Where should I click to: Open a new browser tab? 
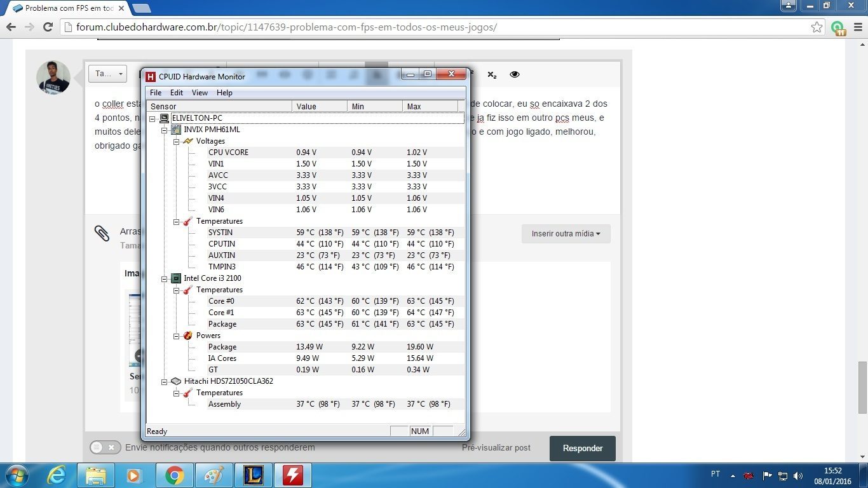tap(141, 8)
